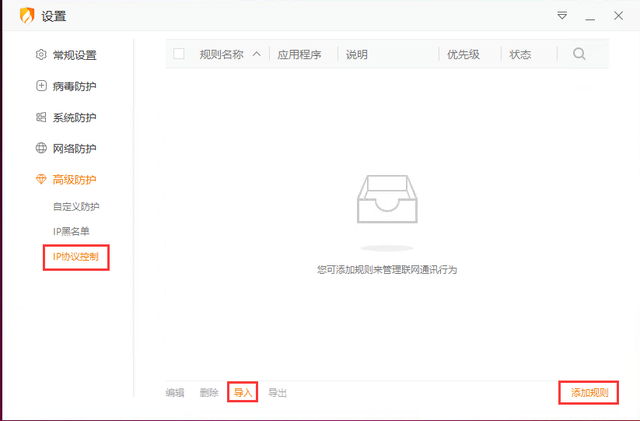Sort by 优先级 column header

pyautogui.click(x=463, y=54)
